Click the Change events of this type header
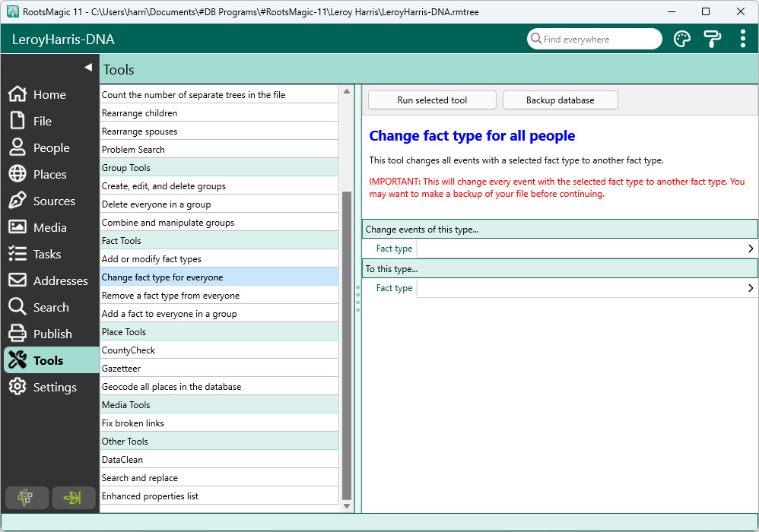This screenshot has width=759, height=532. pyautogui.click(x=560, y=230)
